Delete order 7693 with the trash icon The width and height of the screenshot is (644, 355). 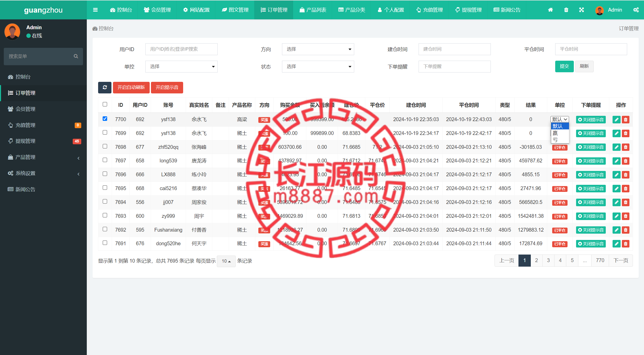pyautogui.click(x=625, y=216)
